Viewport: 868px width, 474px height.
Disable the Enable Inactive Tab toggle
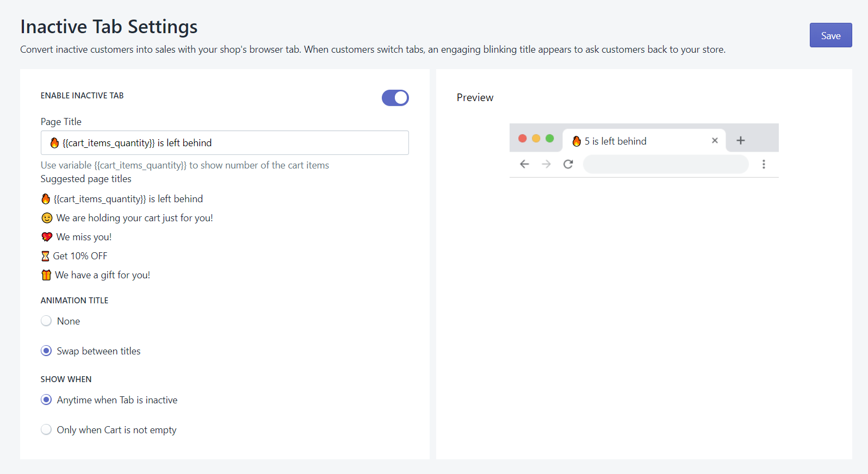pyautogui.click(x=395, y=98)
